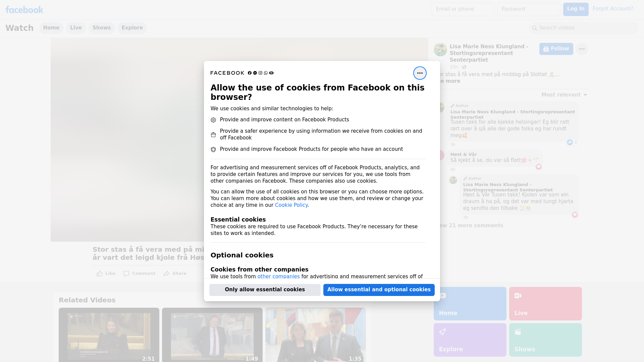Viewport: 644px width, 362px height.
Task: Open the Home tab in Watch
Action: 51,28
